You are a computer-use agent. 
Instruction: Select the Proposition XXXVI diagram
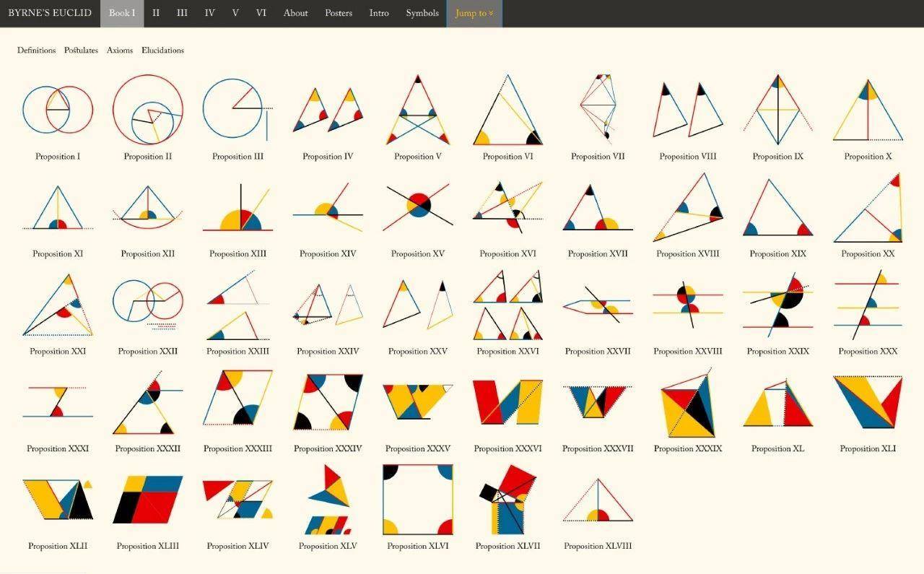pyautogui.click(x=508, y=402)
